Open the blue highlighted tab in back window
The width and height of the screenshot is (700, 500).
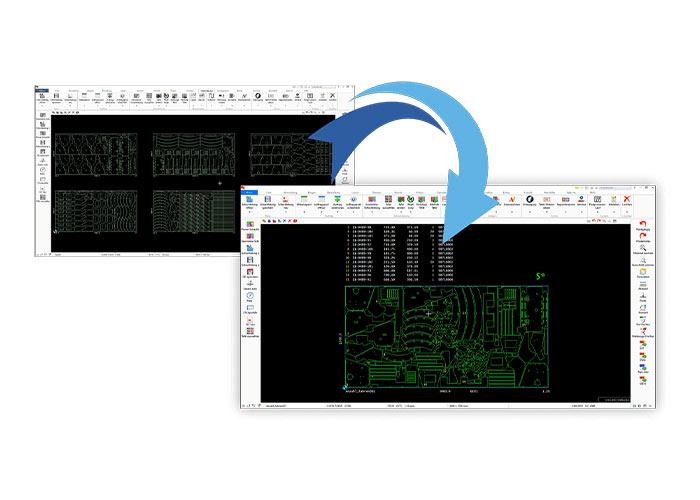click(42, 91)
